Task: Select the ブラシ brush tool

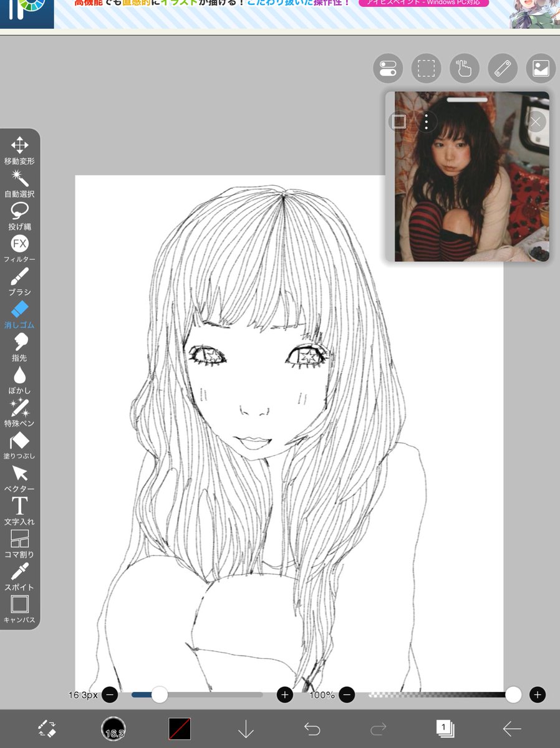Action: click(19, 282)
